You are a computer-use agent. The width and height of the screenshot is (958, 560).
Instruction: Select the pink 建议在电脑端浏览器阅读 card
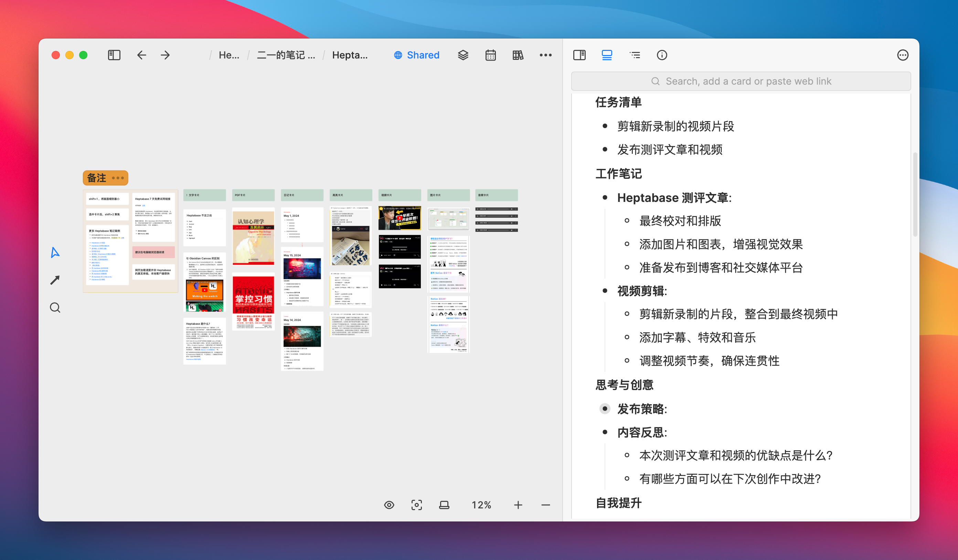click(x=153, y=252)
